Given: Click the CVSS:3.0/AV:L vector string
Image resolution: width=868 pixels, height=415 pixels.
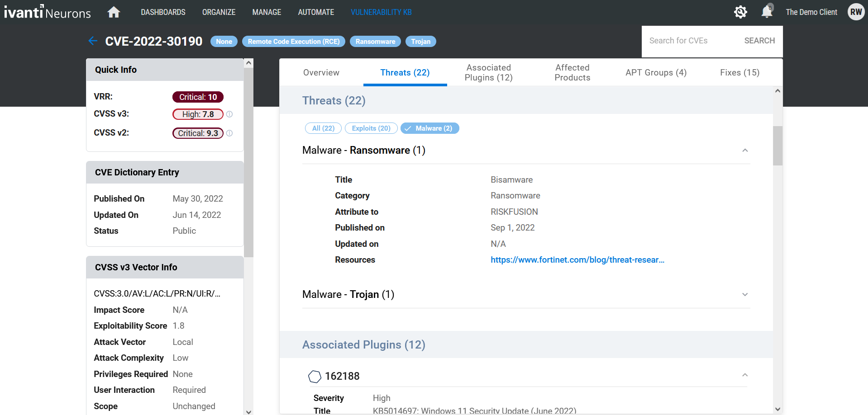Looking at the screenshot, I should click(157, 294).
